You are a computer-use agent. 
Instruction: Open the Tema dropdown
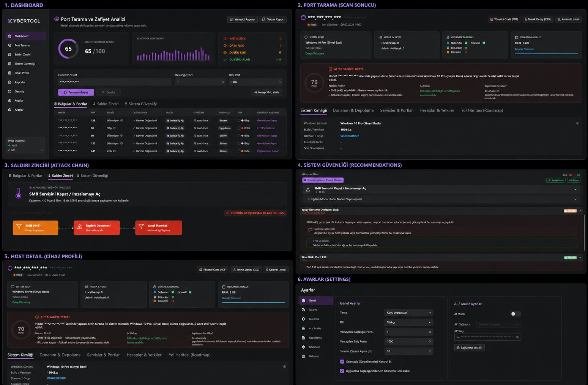coord(409,313)
